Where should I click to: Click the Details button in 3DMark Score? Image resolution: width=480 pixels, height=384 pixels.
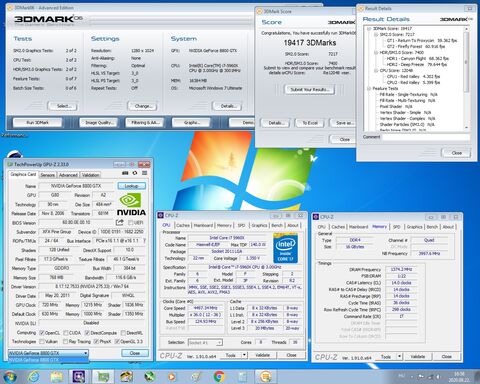point(275,123)
